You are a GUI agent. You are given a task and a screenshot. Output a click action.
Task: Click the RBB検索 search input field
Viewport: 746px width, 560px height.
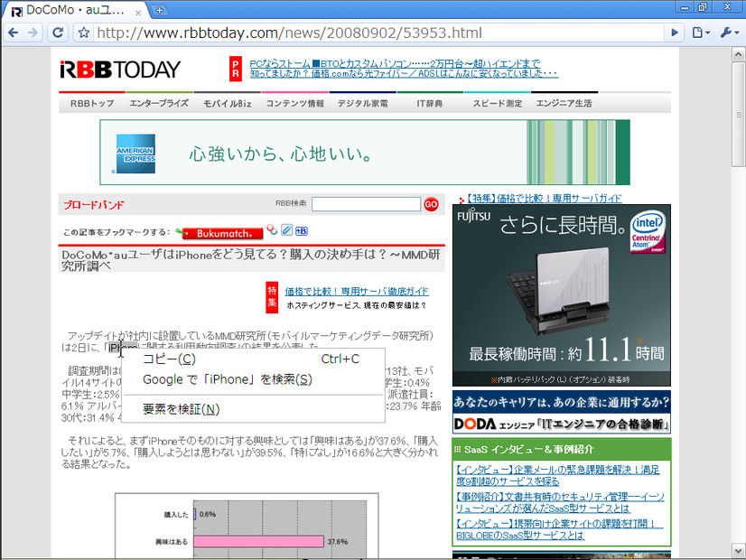point(366,204)
